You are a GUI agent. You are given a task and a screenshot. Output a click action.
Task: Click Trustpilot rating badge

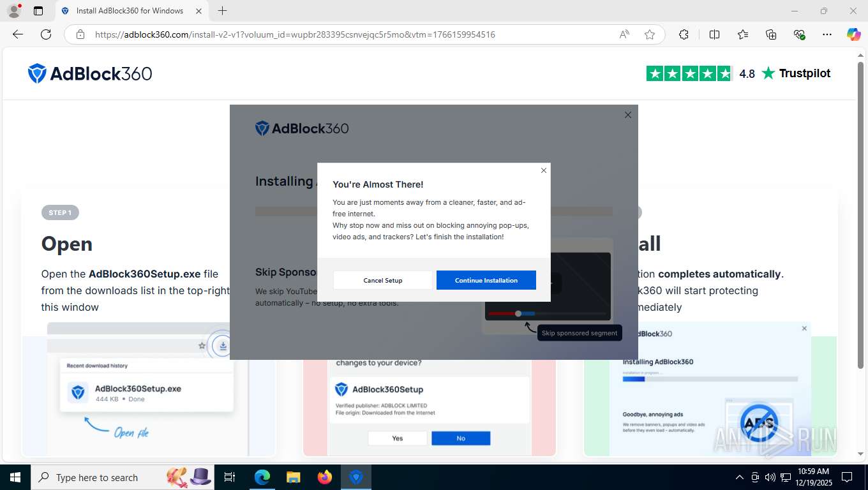tap(738, 73)
